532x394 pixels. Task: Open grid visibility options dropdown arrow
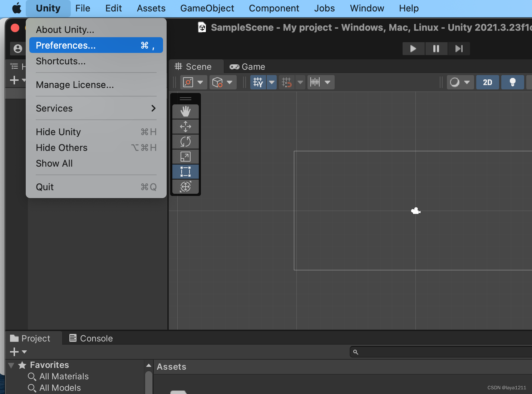(272, 82)
